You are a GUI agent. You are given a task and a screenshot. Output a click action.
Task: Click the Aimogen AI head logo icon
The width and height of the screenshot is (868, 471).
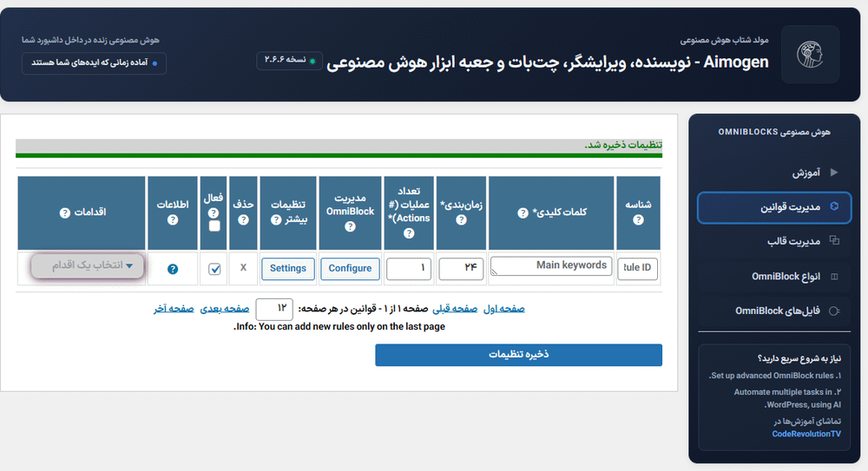[810, 55]
